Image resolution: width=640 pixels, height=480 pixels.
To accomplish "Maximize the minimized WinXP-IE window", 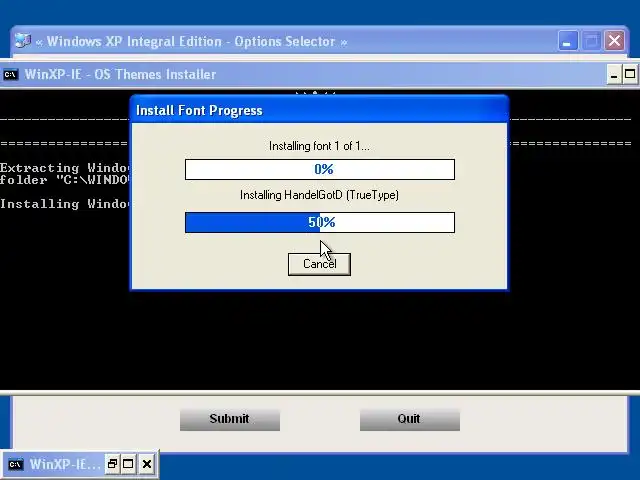I will coord(128,464).
